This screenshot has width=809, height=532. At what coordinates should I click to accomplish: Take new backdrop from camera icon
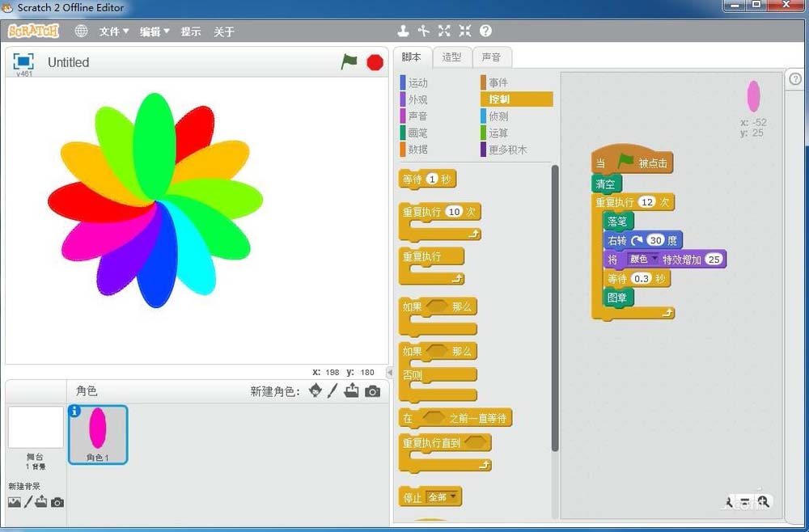(x=57, y=502)
